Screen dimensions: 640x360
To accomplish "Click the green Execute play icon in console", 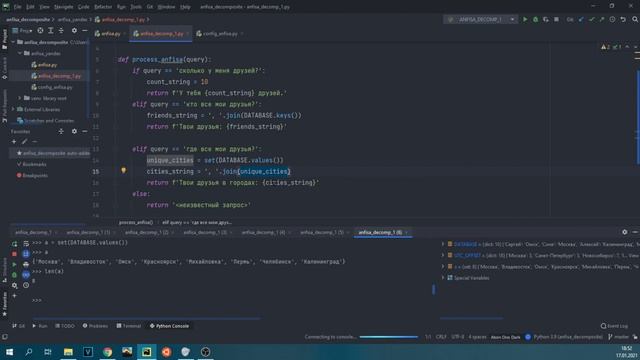I will [14, 264].
